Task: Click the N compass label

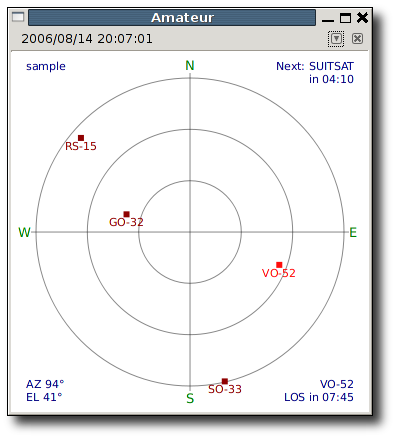Action: (x=190, y=66)
